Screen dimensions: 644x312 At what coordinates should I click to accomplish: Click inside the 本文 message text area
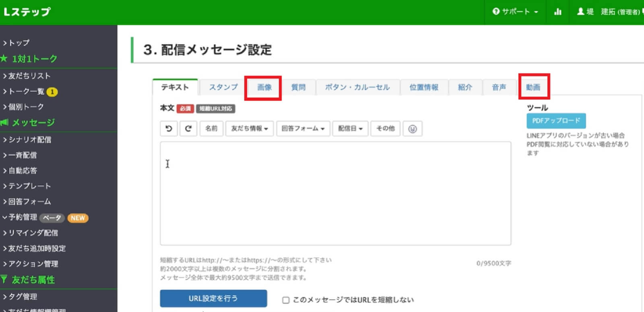point(335,193)
